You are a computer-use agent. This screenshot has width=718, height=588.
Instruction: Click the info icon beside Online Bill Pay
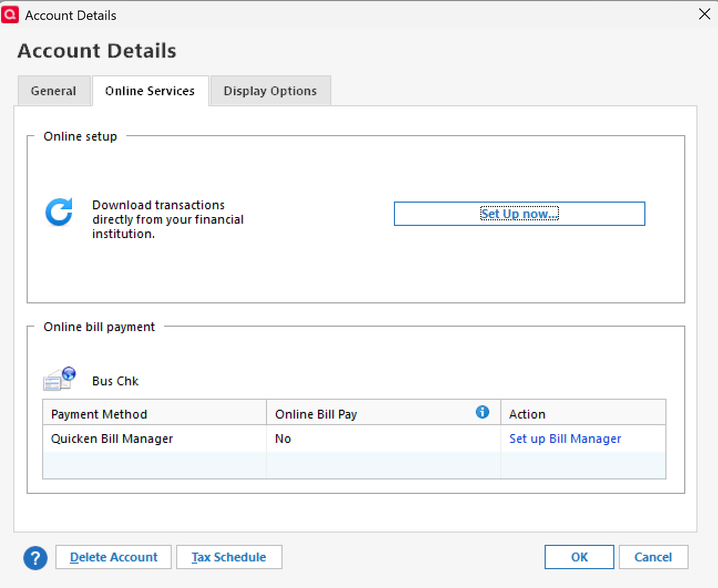point(482,412)
